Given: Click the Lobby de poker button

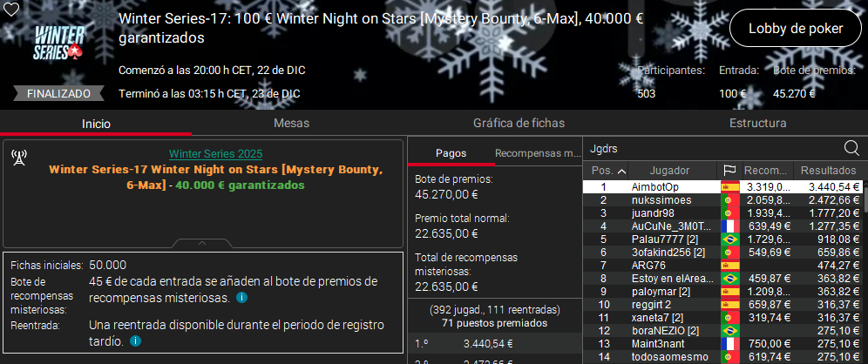Looking at the screenshot, I should 797,29.
